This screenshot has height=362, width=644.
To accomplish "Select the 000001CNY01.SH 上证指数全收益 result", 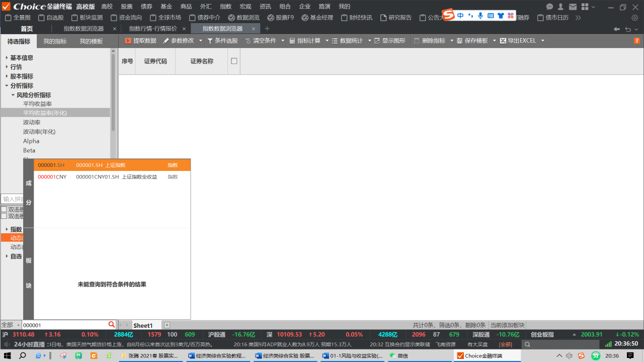I will [x=112, y=177].
